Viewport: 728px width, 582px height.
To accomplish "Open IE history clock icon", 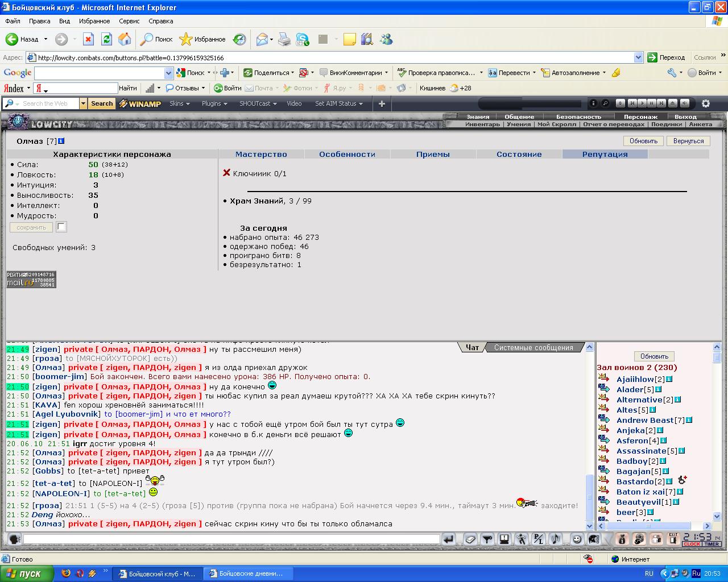I will click(x=240, y=39).
